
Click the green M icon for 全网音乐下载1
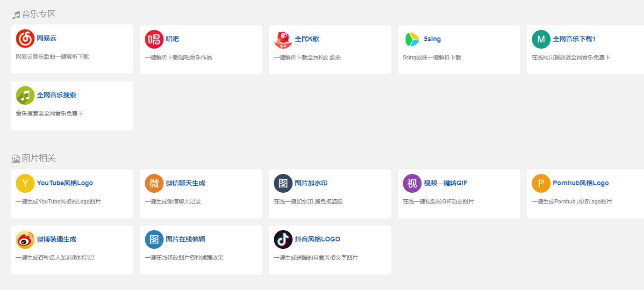tap(541, 39)
